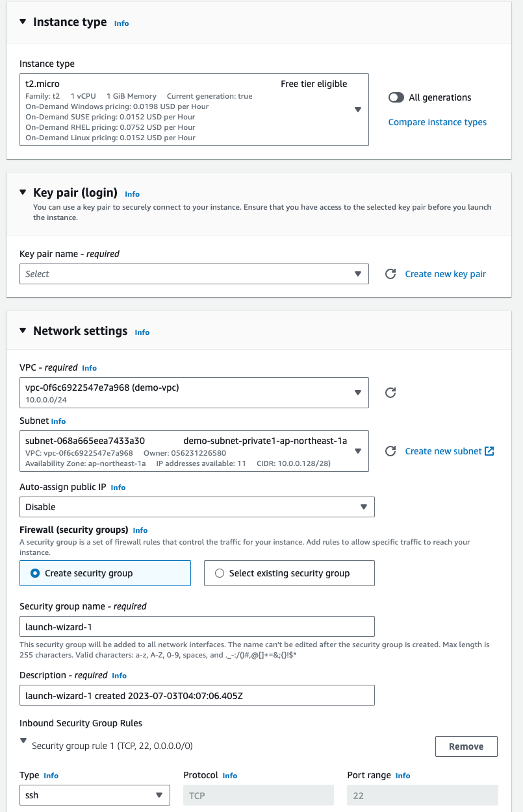523x812 pixels.
Task: Open Compare instance types link
Action: [437, 122]
